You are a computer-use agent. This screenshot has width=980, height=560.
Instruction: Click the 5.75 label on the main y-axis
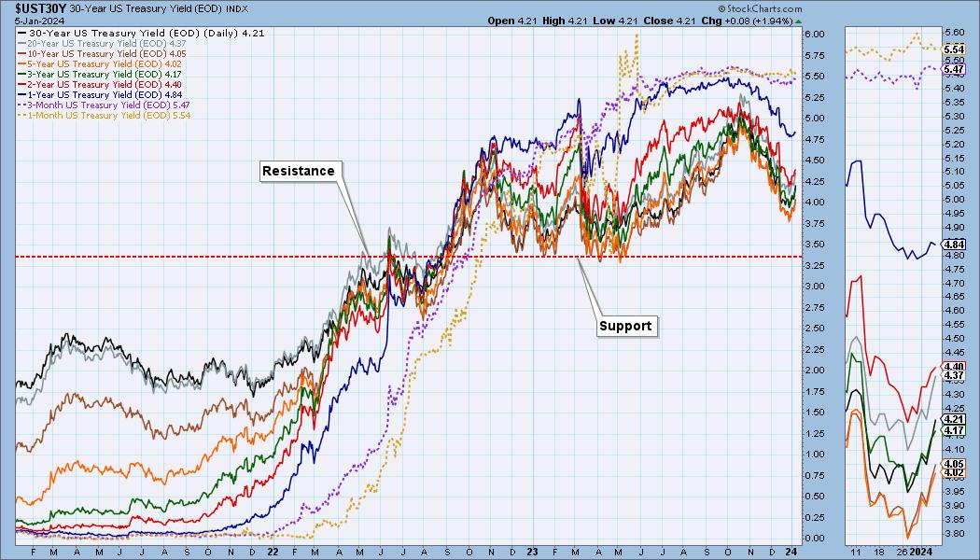click(815, 56)
